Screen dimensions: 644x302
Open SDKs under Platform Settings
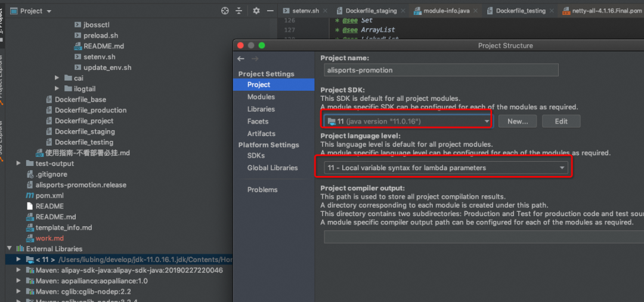click(x=256, y=156)
